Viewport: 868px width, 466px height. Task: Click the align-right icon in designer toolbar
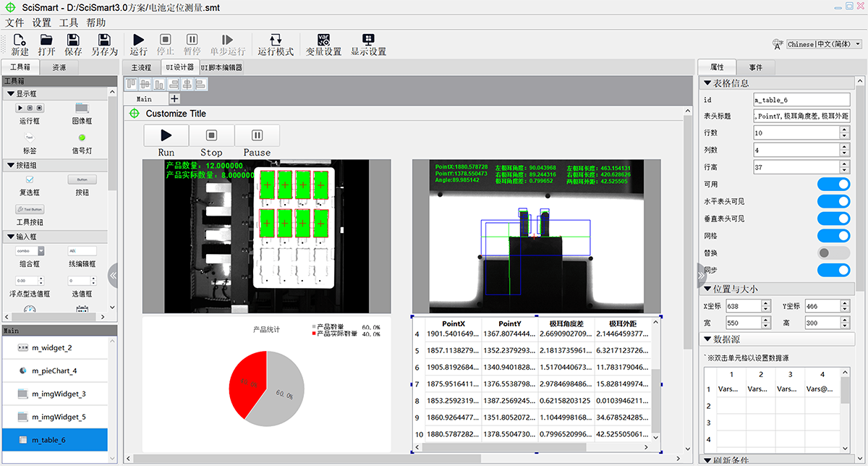click(173, 84)
